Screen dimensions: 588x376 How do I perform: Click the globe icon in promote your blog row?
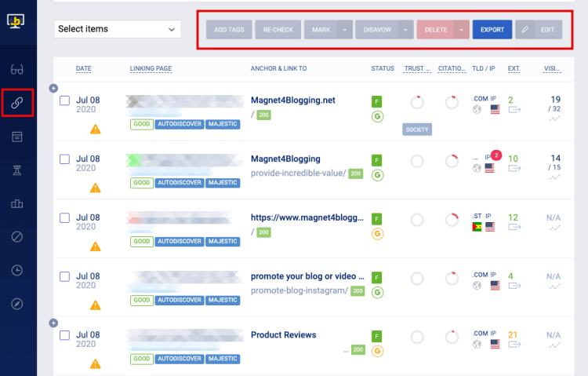[x=477, y=286]
